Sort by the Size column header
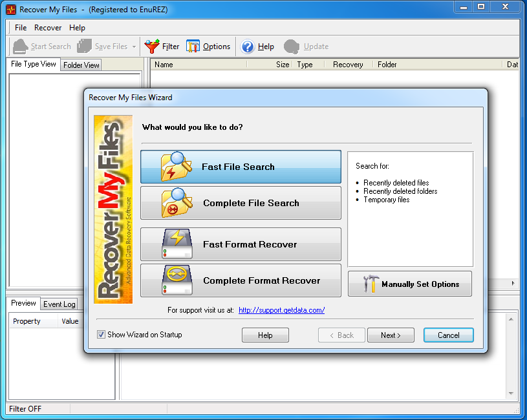 coord(270,65)
